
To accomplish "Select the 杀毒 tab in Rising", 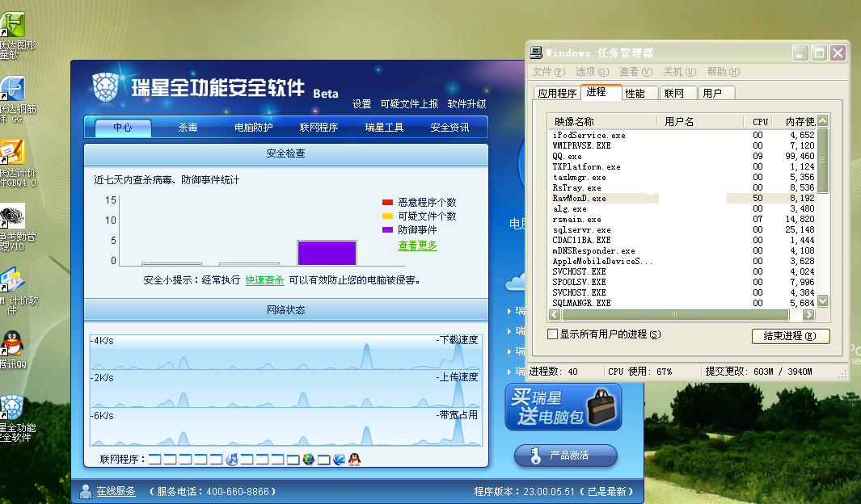I will [188, 128].
